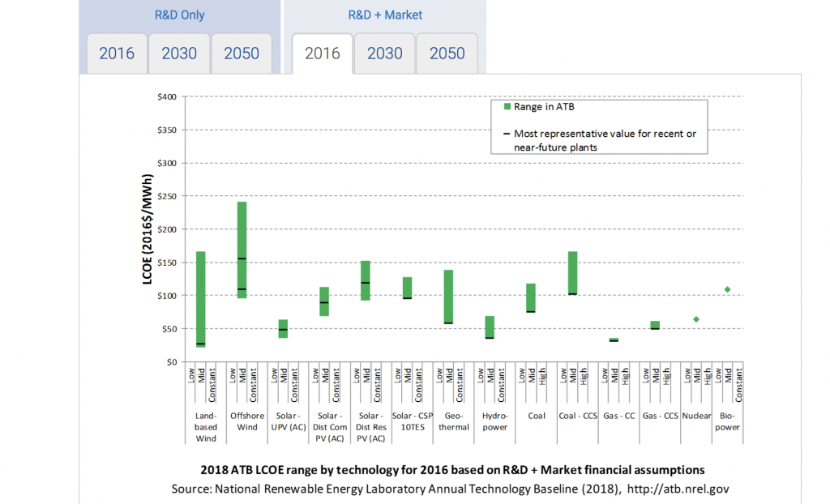The image size is (830, 504).
Task: Select the 2016 R&D Only tab
Action: click(116, 53)
